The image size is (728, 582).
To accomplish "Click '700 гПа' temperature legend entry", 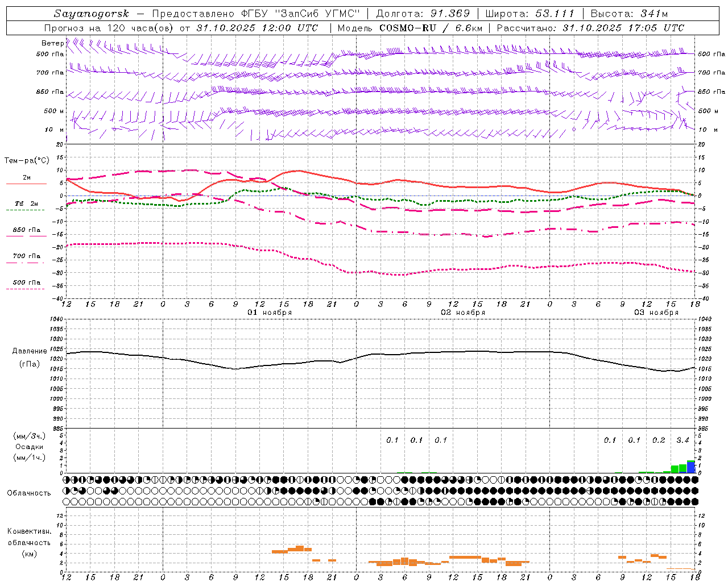I will (x=27, y=256).
